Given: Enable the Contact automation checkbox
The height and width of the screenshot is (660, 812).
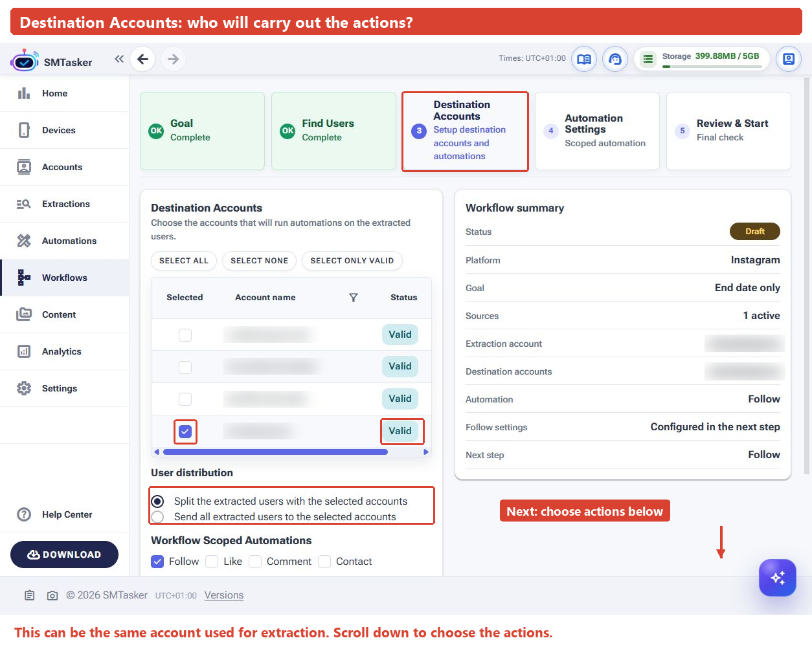Looking at the screenshot, I should pos(324,562).
